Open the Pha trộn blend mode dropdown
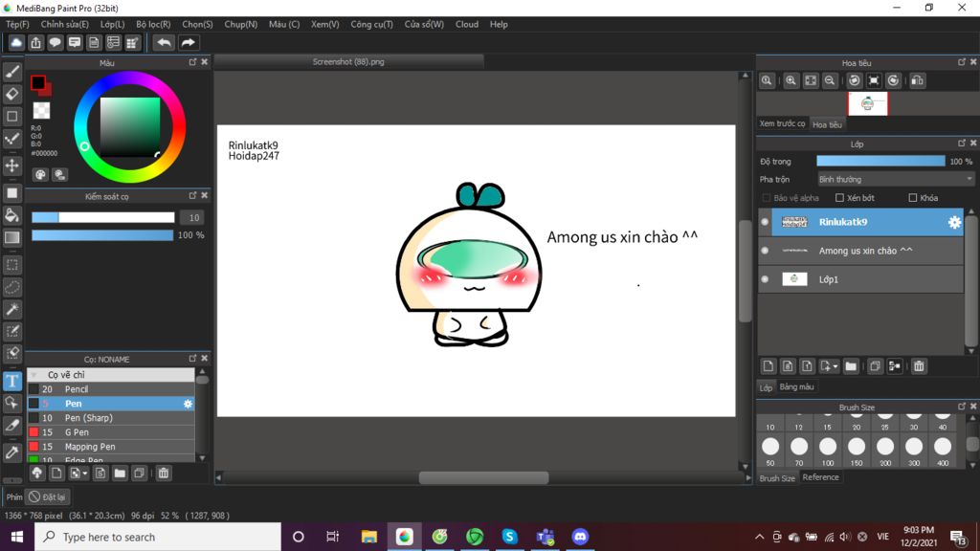The width and height of the screenshot is (980, 551). (895, 179)
